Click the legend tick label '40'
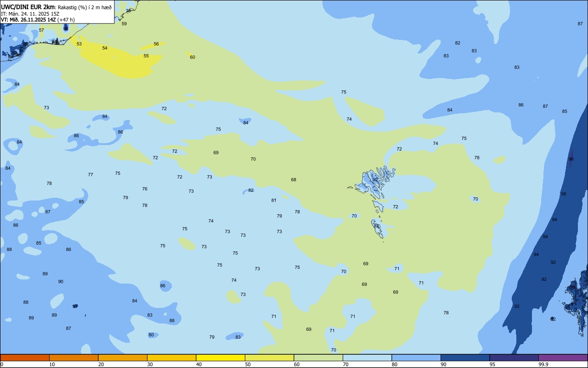Viewport: 588px width, 368px height. coord(199,364)
